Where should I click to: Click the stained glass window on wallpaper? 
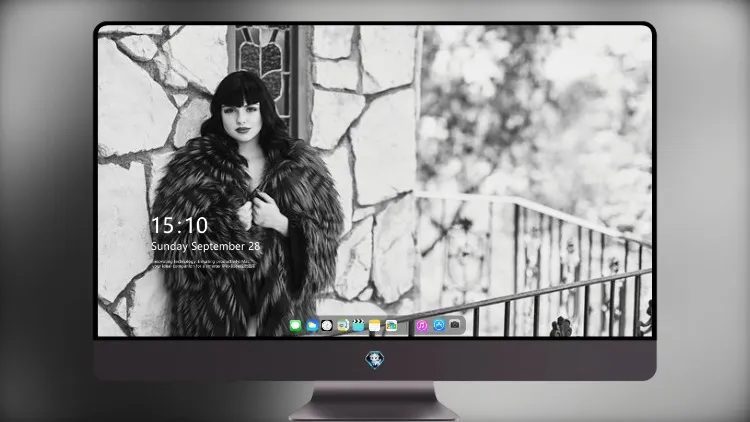263,67
